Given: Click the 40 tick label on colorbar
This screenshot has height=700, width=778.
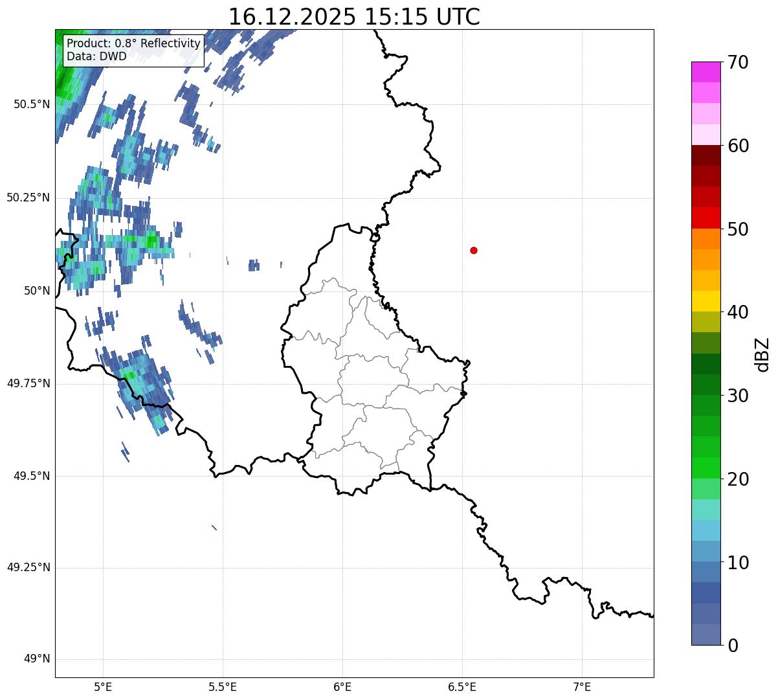Looking at the screenshot, I should (738, 312).
